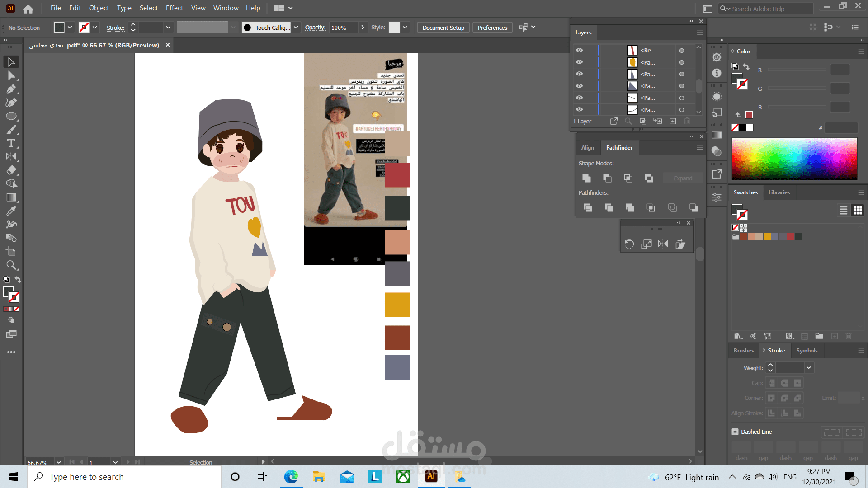The width and height of the screenshot is (868, 488).
Task: Activate the Paintbrush tool
Action: pyautogui.click(x=11, y=130)
